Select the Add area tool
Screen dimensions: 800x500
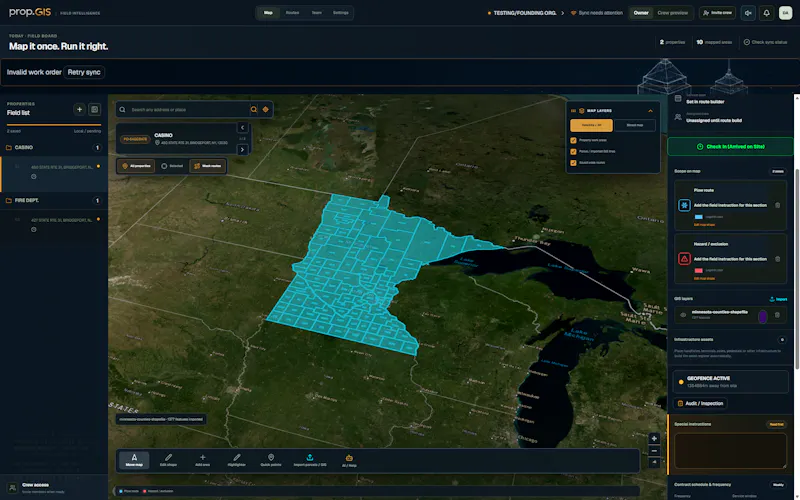[203, 460]
